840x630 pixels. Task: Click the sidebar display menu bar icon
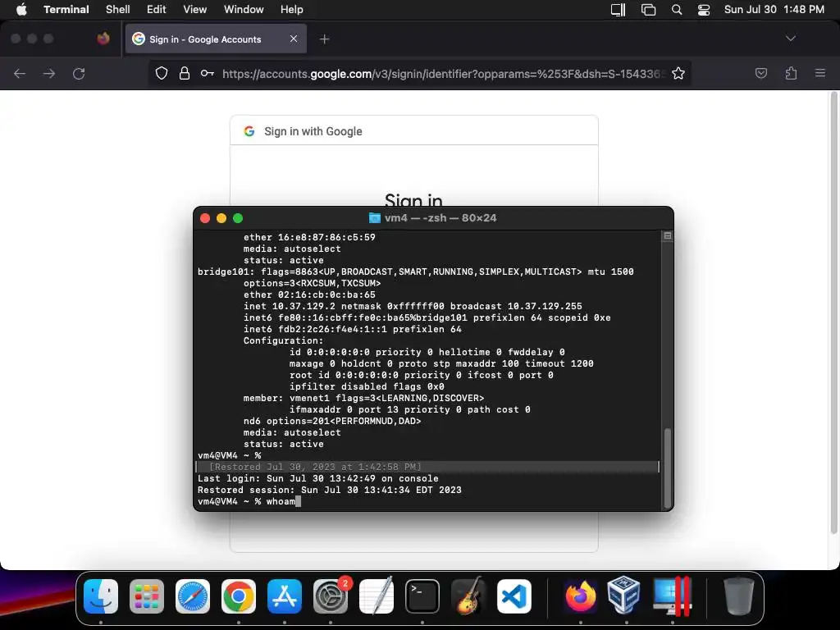coord(619,10)
